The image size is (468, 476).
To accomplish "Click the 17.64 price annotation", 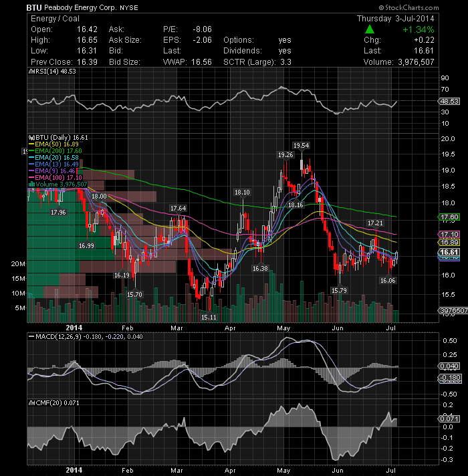I will 178,209.
